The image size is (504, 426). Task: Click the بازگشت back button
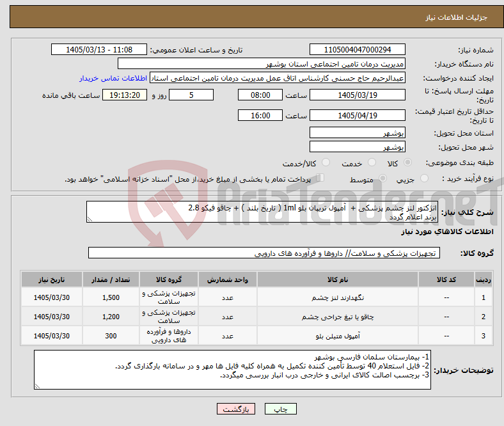pos(236,409)
